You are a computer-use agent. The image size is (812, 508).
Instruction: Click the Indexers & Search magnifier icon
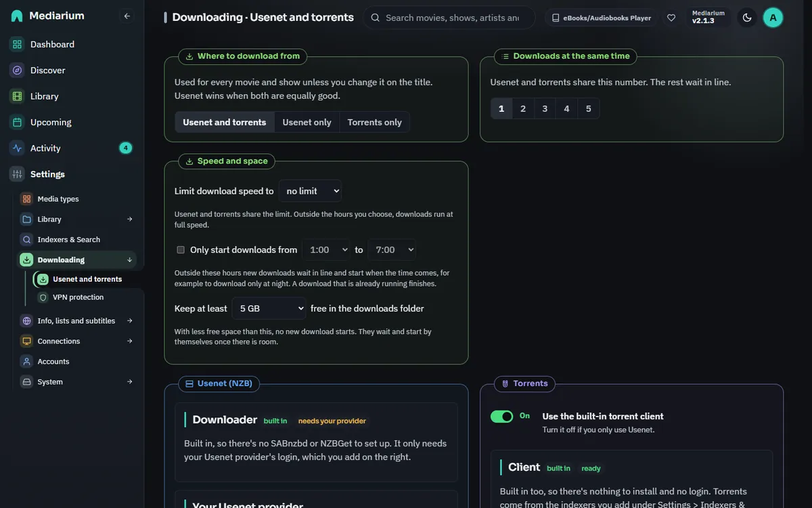click(x=26, y=240)
